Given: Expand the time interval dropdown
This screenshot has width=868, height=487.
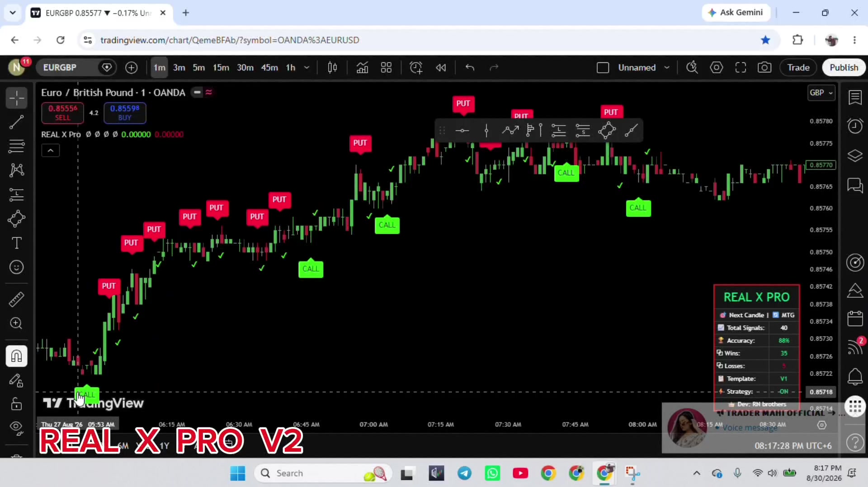Looking at the screenshot, I should 307,67.
